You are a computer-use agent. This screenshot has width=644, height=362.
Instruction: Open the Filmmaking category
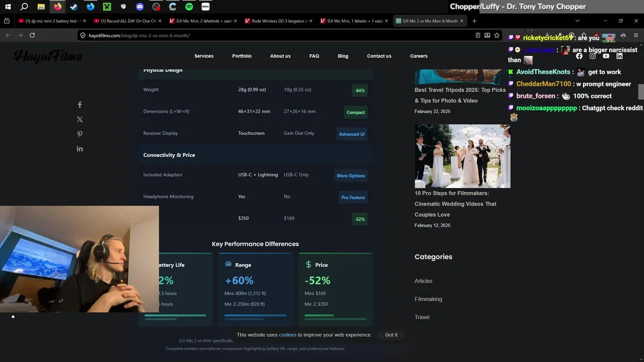click(x=428, y=299)
